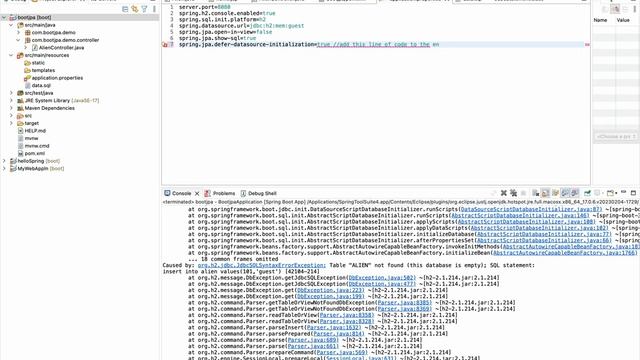
Task: Expand the src/test/java folder arrow
Action: point(11,93)
